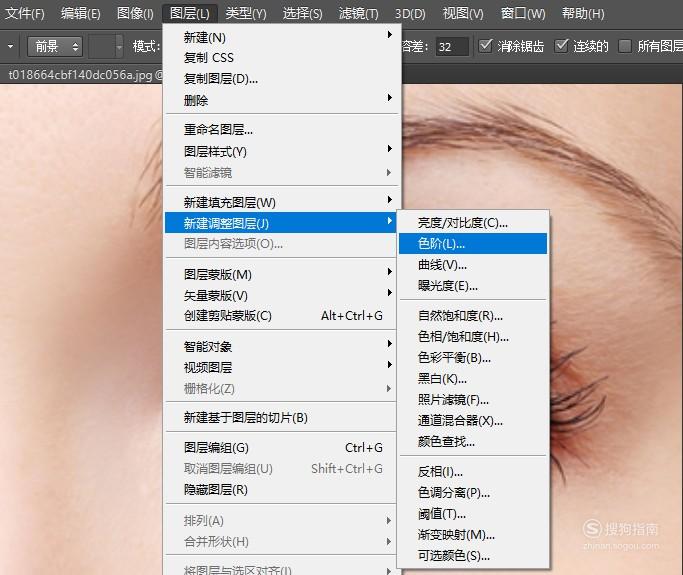This screenshot has width=683, height=575.
Task: Expand the 视频图层 submenu
Action: [x=281, y=367]
